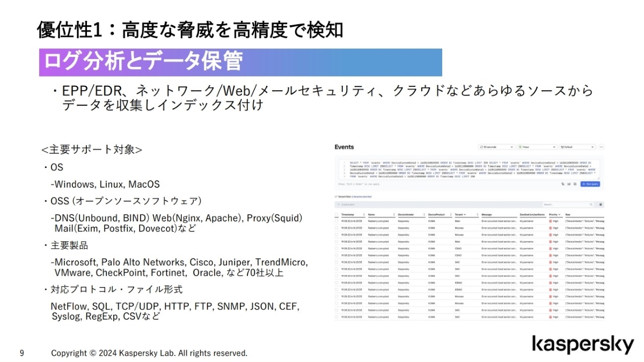Click the Raw column header
The image size is (644, 362).
(568, 215)
